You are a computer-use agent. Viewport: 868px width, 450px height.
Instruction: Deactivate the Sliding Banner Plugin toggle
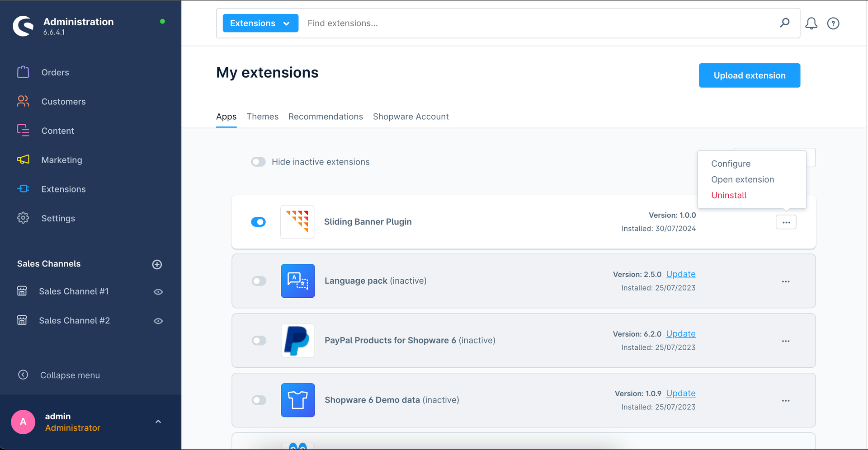pyautogui.click(x=258, y=222)
